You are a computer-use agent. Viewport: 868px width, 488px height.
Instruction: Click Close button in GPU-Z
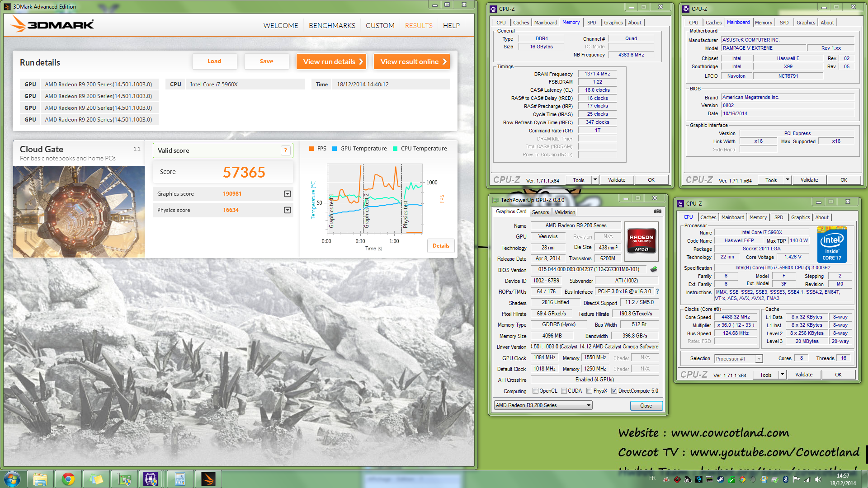tap(646, 406)
